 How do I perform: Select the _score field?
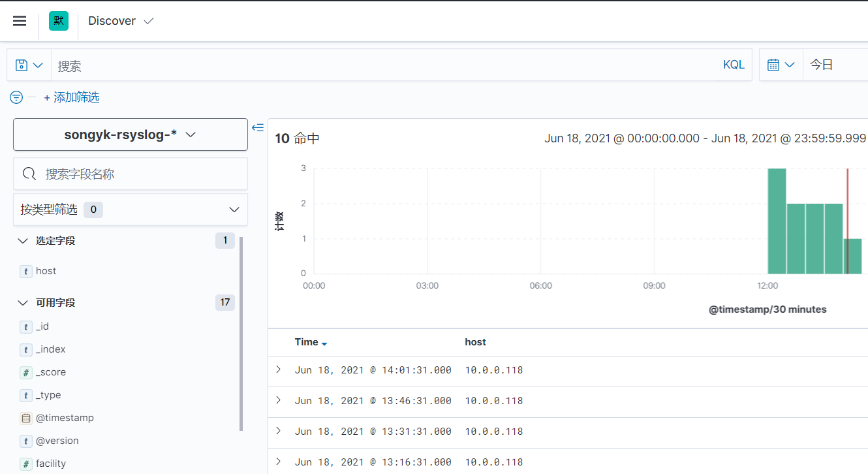click(x=51, y=372)
